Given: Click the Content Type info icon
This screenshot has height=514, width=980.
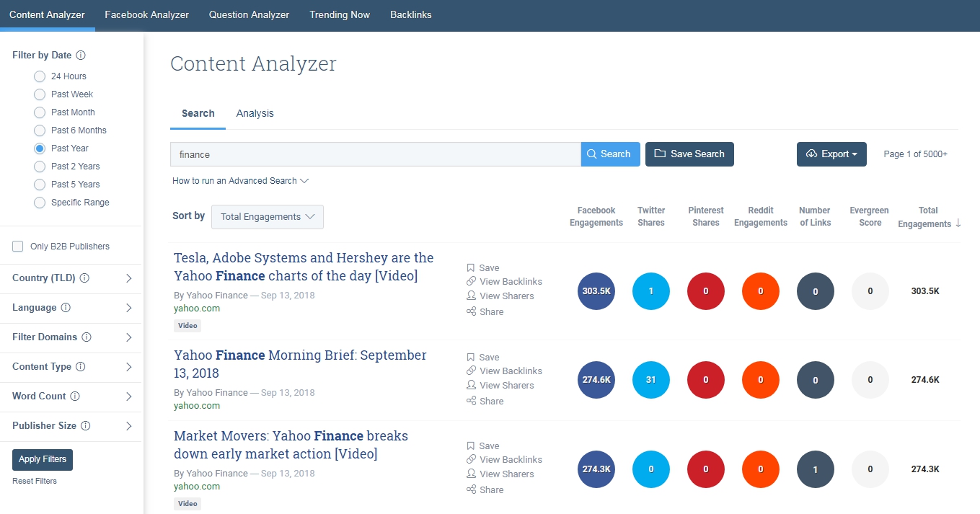Looking at the screenshot, I should [81, 367].
